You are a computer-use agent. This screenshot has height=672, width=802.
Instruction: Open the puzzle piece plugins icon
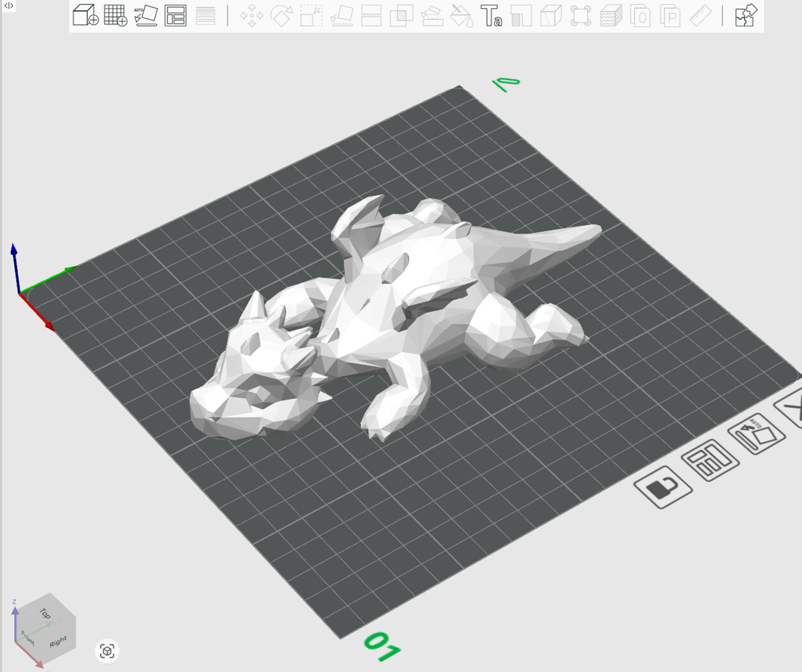click(x=746, y=15)
